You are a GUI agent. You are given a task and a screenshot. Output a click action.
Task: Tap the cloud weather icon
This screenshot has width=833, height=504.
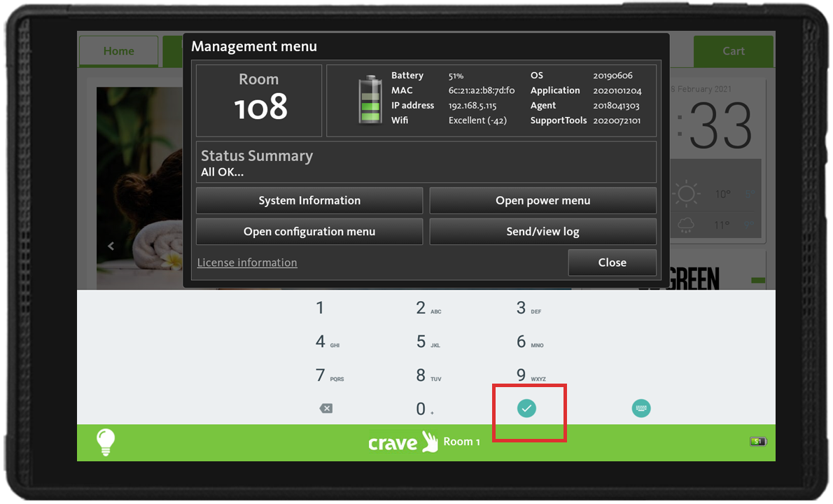(x=686, y=225)
